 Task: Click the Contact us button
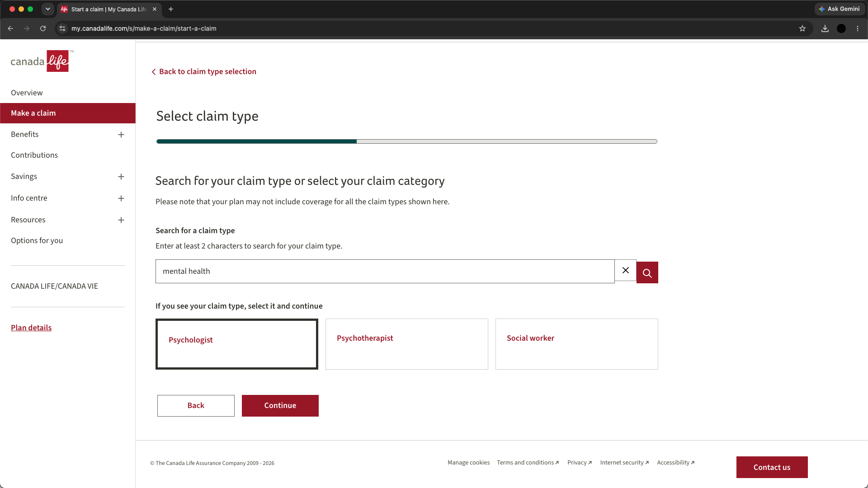click(772, 467)
